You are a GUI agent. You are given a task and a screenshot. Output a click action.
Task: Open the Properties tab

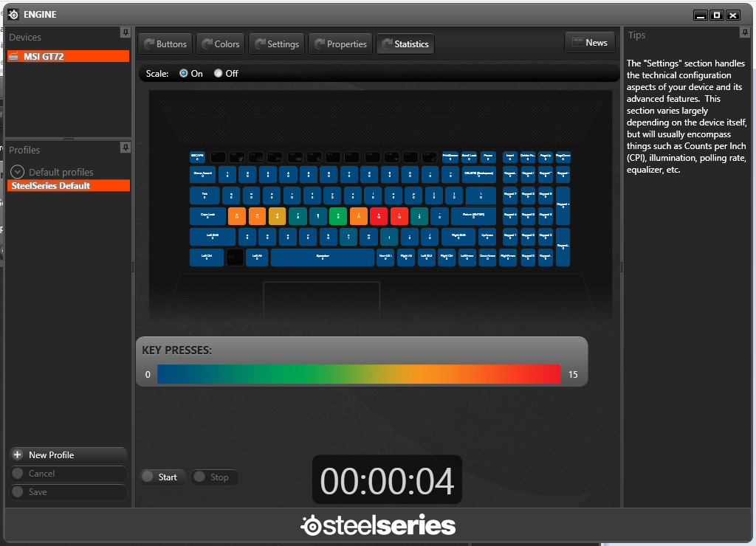340,44
